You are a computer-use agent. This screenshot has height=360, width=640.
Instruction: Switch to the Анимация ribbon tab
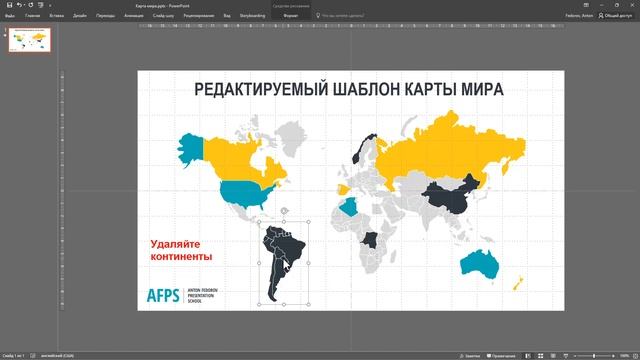(134, 16)
